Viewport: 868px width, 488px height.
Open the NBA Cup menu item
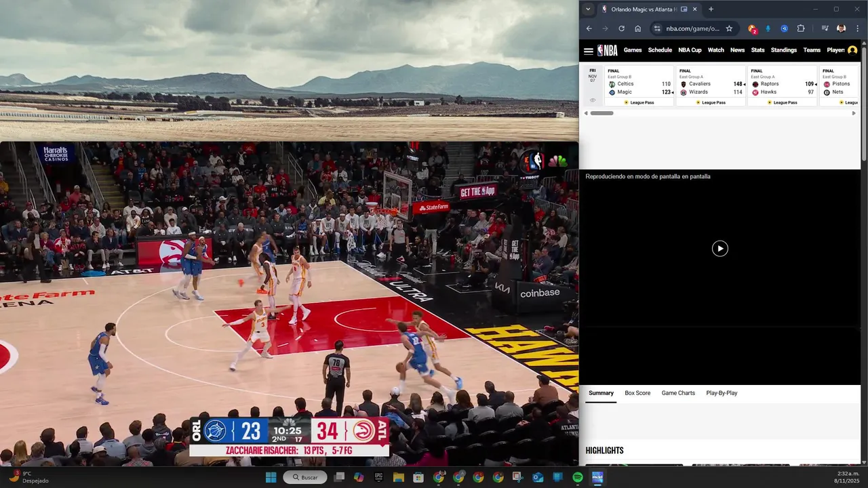point(690,50)
